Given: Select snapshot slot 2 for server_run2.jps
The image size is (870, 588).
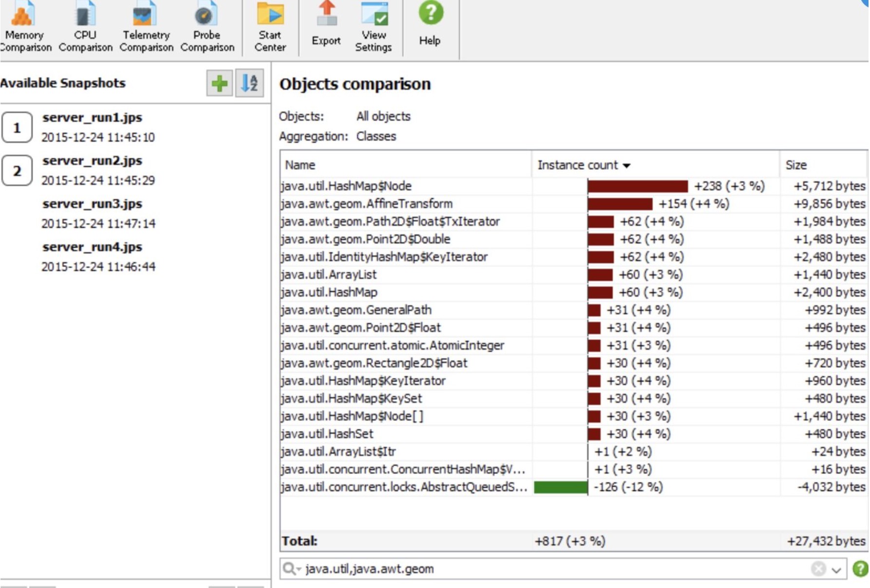Looking at the screenshot, I should click(17, 170).
